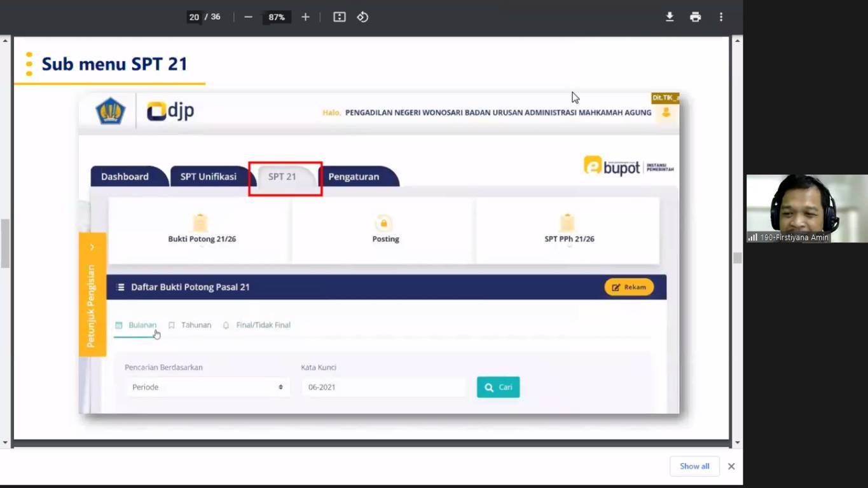Click the user profile avatar icon
This screenshot has width=868, height=488.
point(666,112)
